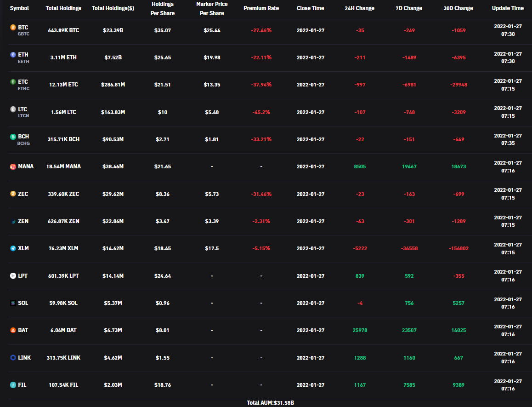Click the Total AUM:$31.58B footer text
This screenshot has width=532, height=407.
(x=271, y=402)
